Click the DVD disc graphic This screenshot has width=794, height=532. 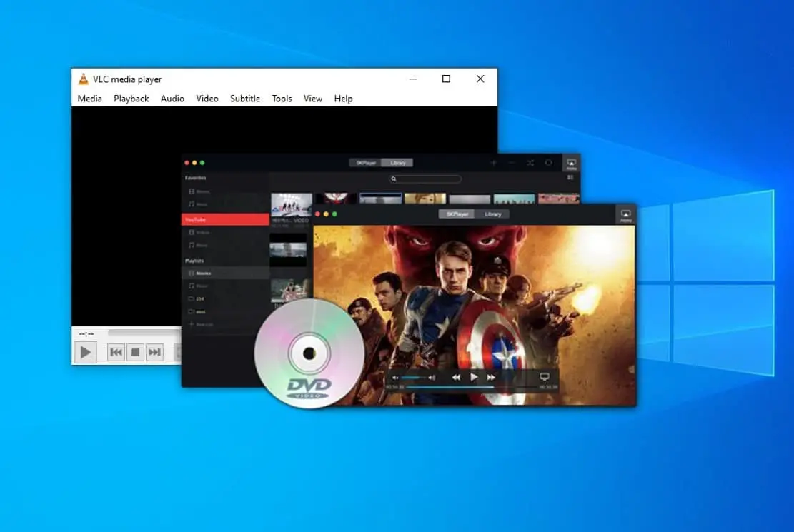coord(309,353)
